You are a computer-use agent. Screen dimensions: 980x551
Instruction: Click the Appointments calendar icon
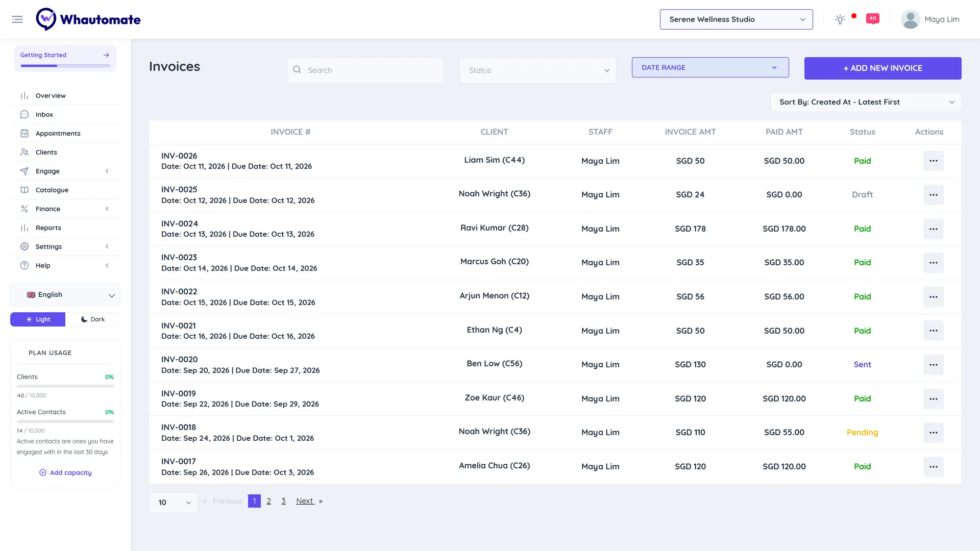tap(24, 134)
